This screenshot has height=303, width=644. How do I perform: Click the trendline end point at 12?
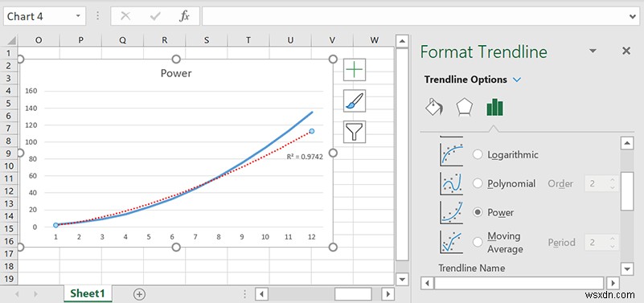(312, 131)
